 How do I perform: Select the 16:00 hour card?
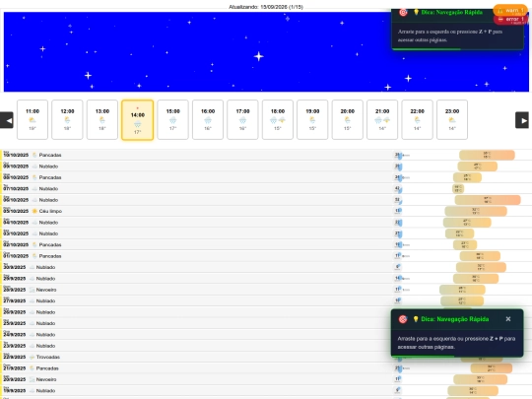pos(208,120)
